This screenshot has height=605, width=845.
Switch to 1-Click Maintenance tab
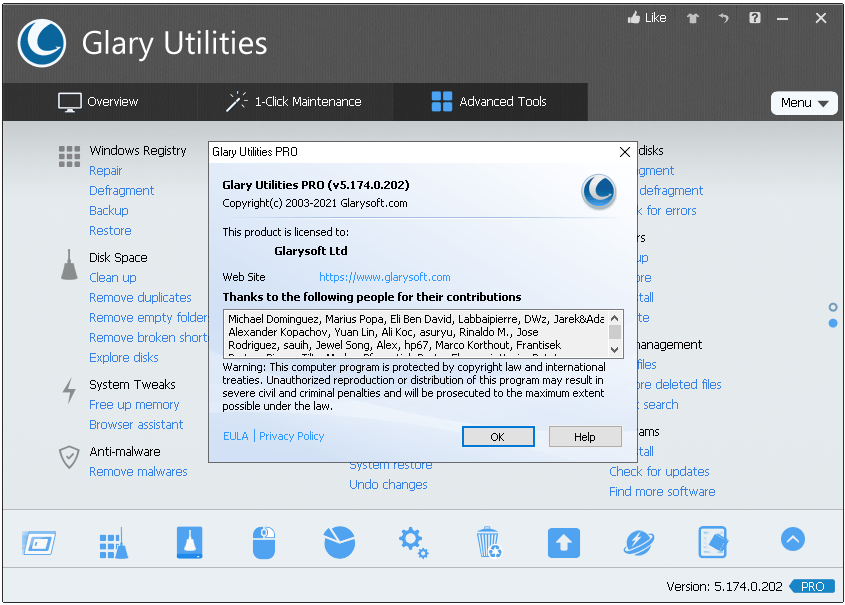(x=294, y=101)
